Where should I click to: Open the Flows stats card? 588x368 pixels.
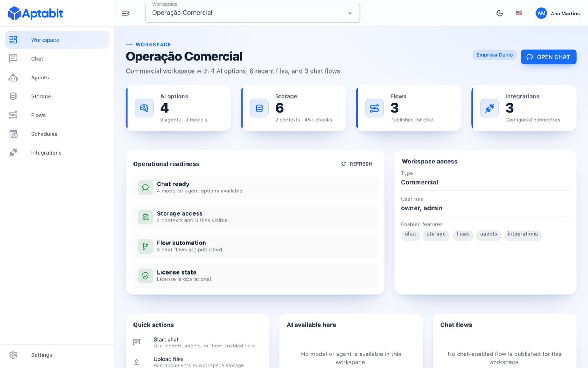409,108
